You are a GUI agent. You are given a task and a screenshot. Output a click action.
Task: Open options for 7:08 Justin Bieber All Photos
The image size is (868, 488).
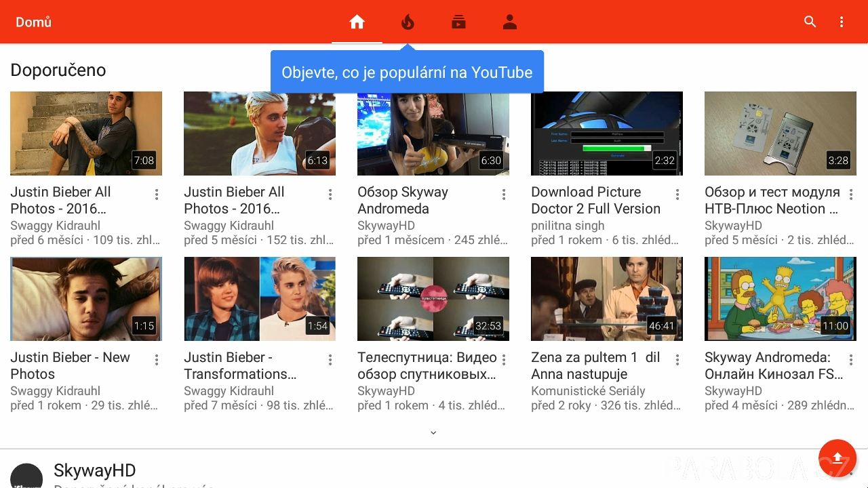[157, 195]
